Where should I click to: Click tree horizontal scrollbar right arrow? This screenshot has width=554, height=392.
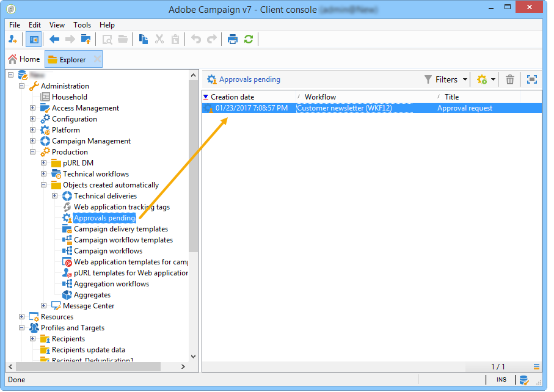point(183,366)
